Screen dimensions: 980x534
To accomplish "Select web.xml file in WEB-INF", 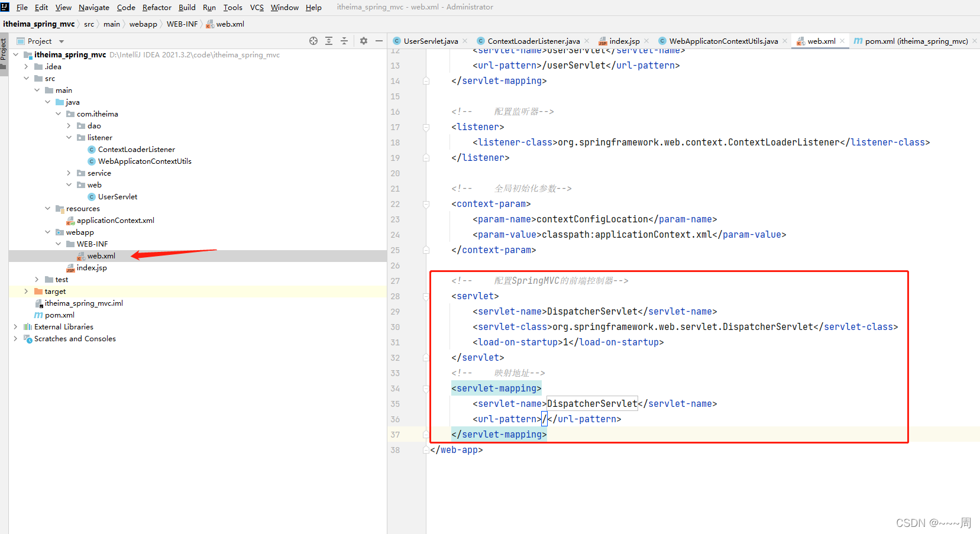I will 101,255.
